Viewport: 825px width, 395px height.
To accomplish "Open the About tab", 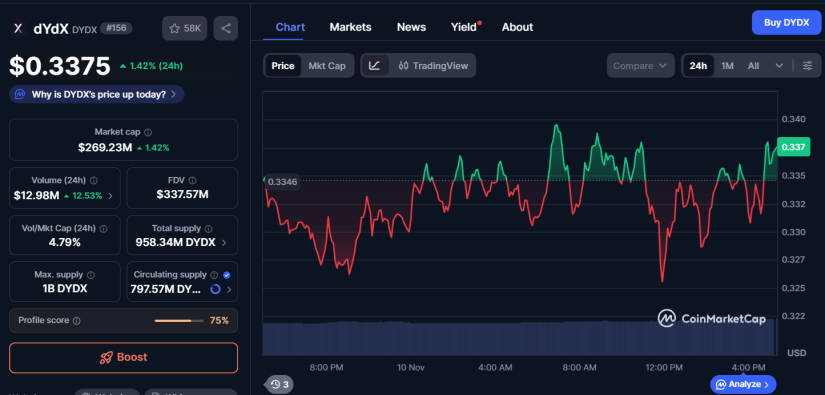I will [517, 27].
